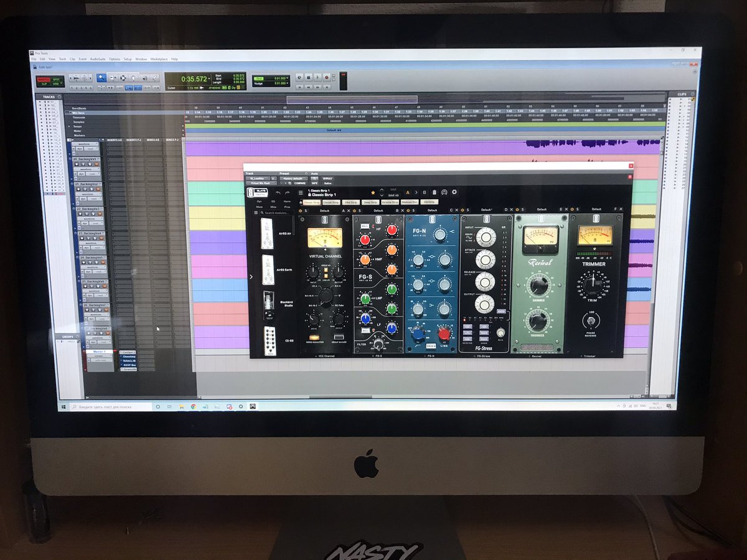The image size is (747, 560).
Task: Open the factory default preset dropdown
Action: click(294, 179)
